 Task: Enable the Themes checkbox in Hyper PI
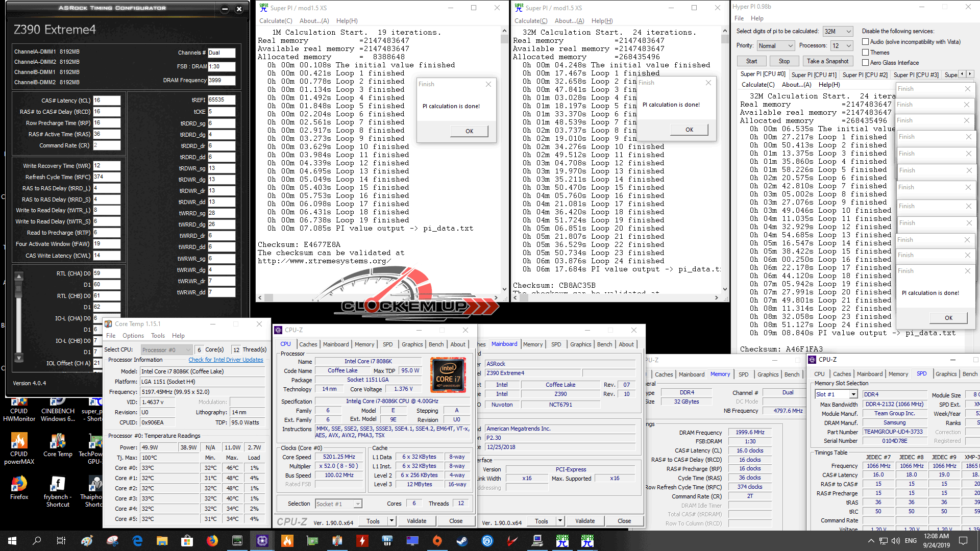(x=866, y=53)
